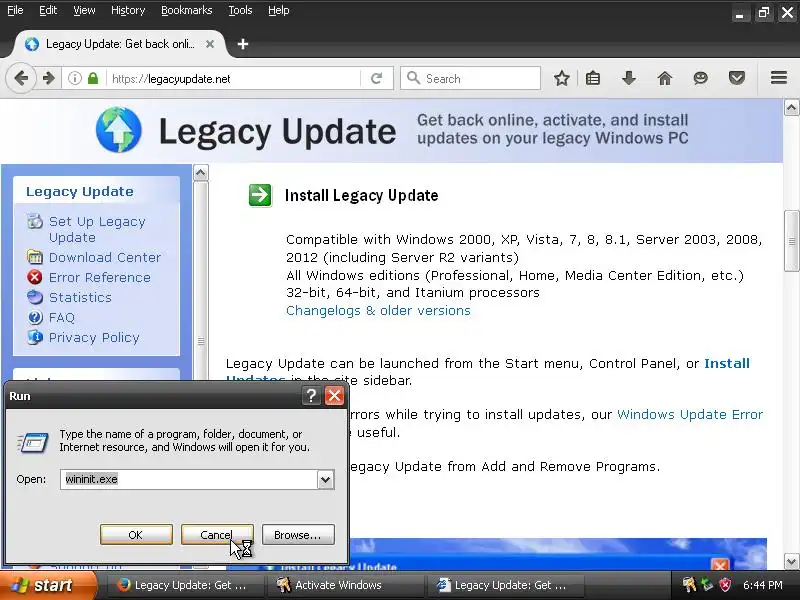Click the red security shield tray icon

click(x=725, y=585)
